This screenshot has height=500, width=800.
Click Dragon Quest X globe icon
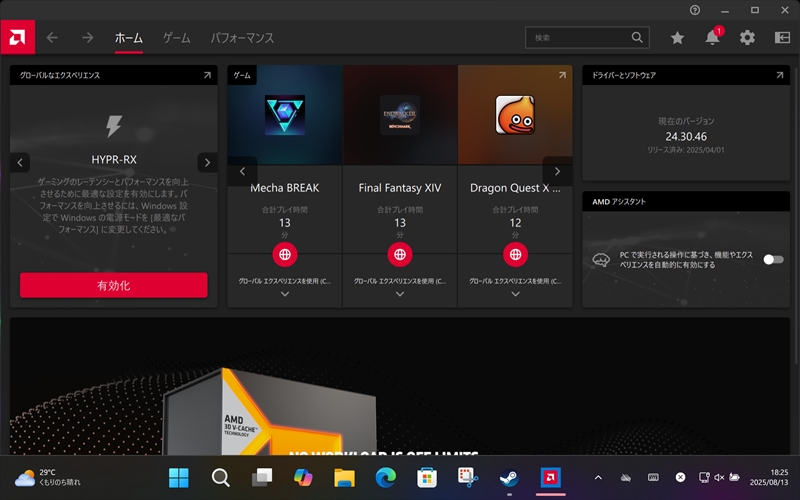click(x=515, y=254)
